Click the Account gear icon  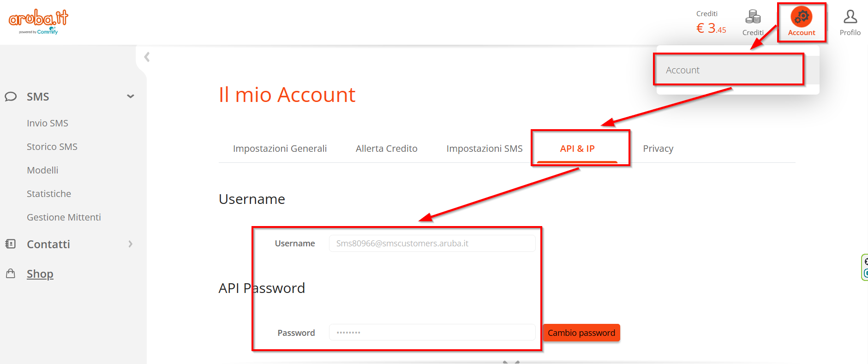802,17
